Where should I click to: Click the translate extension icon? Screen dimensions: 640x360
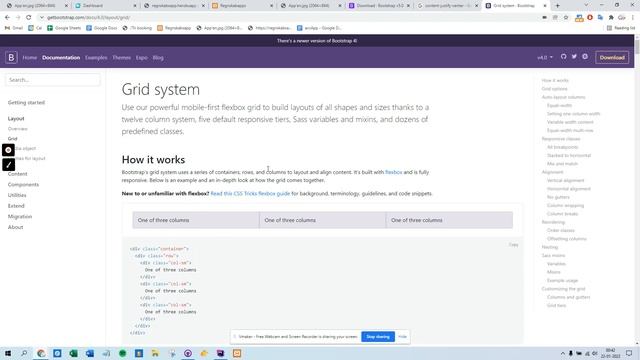(600, 18)
